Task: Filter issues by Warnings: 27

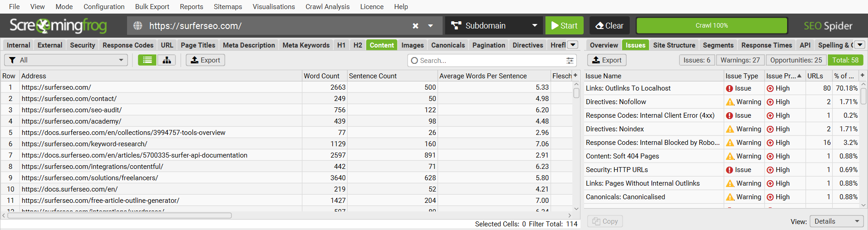Action: pos(740,60)
